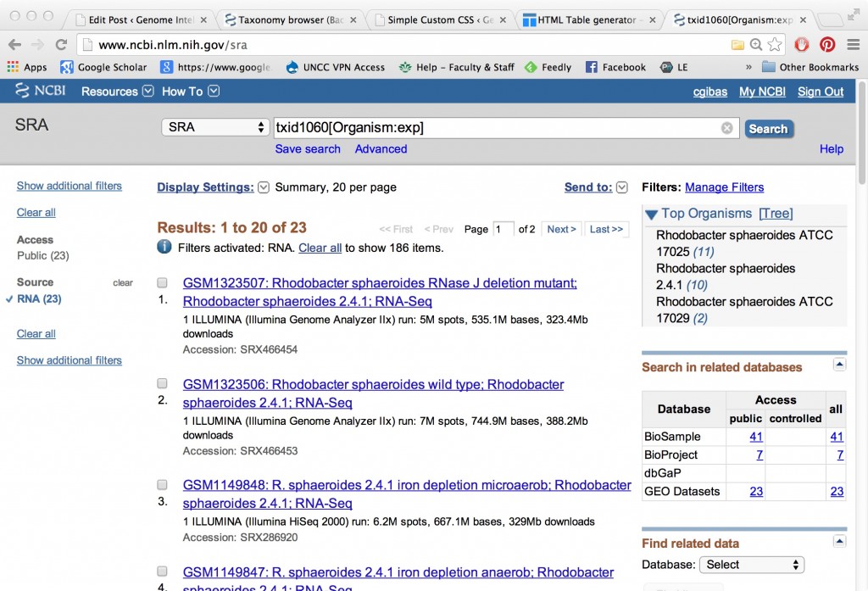Open the Find related data Database select
Screen dimensions: 868x591
pyautogui.click(x=751, y=565)
